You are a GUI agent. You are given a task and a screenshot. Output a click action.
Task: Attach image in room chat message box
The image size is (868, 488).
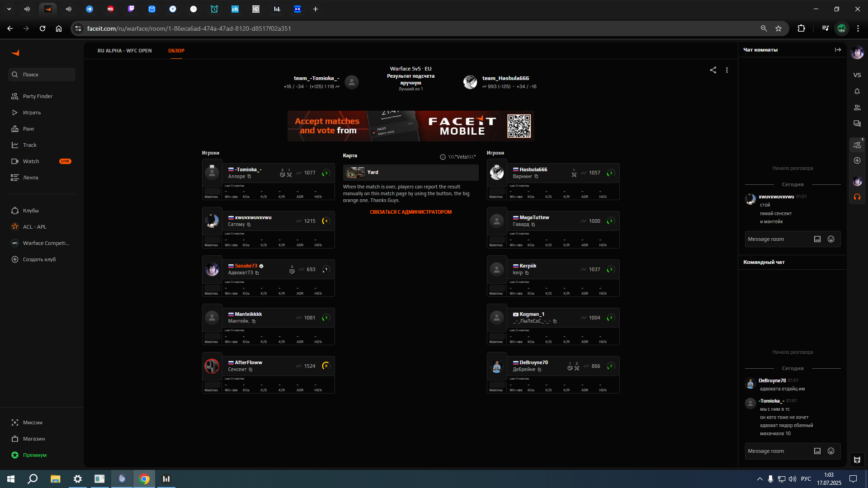click(817, 239)
